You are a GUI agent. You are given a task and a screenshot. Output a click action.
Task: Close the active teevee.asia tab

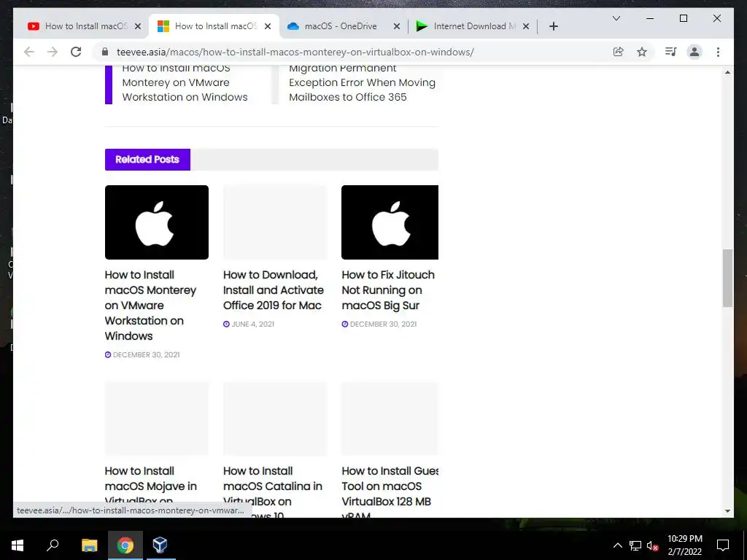[268, 26]
